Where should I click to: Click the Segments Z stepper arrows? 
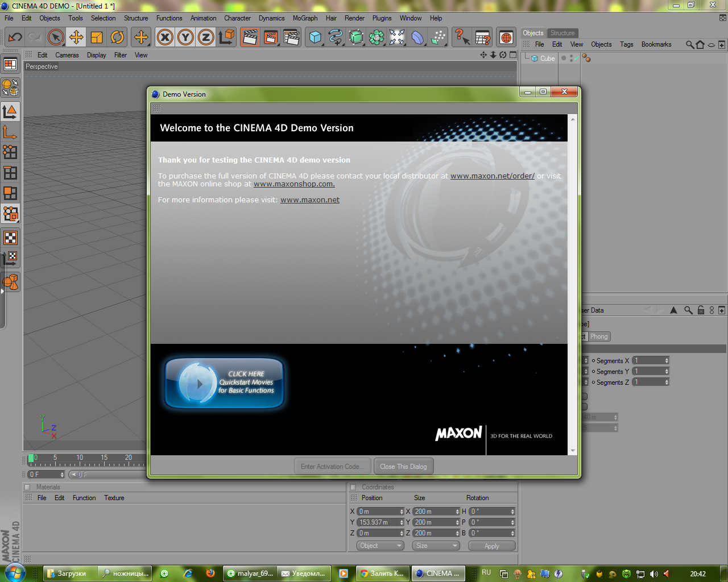pos(667,382)
